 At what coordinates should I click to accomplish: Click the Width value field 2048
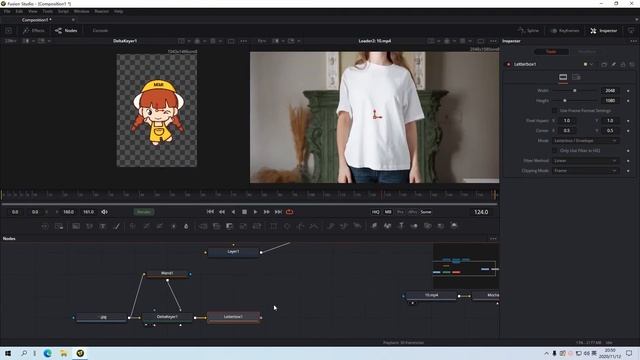[x=610, y=91]
